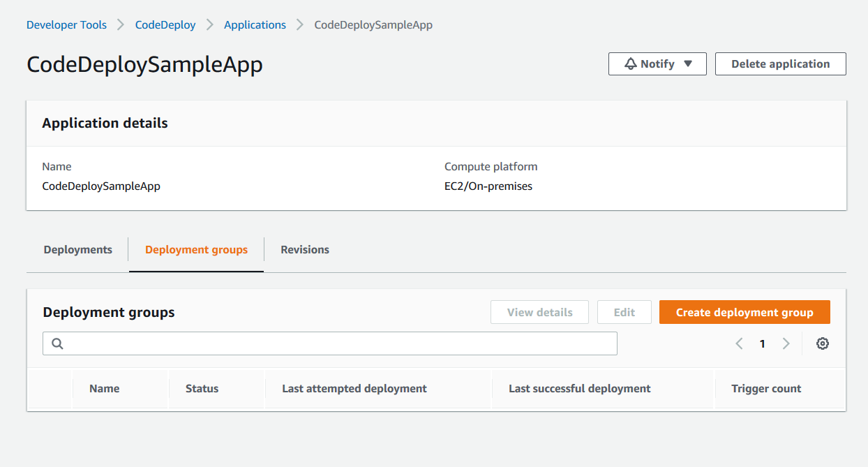This screenshot has height=467, width=868.
Task: Expand the Notify dropdown arrow
Action: point(688,64)
